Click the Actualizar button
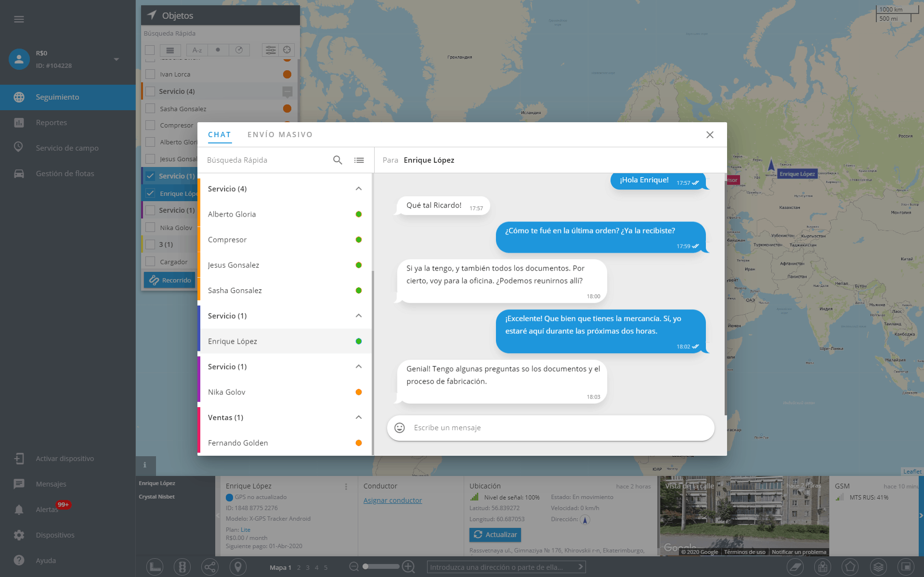This screenshot has width=924, height=577. coord(495,535)
